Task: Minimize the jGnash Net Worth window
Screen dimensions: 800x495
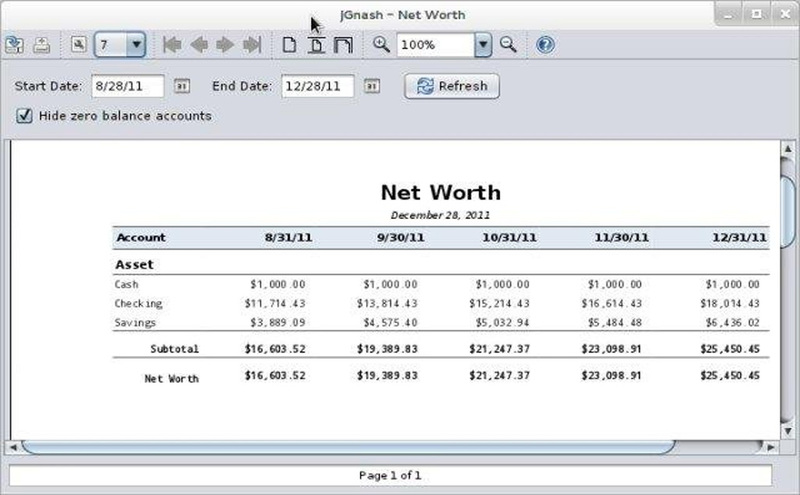Action: (x=728, y=14)
